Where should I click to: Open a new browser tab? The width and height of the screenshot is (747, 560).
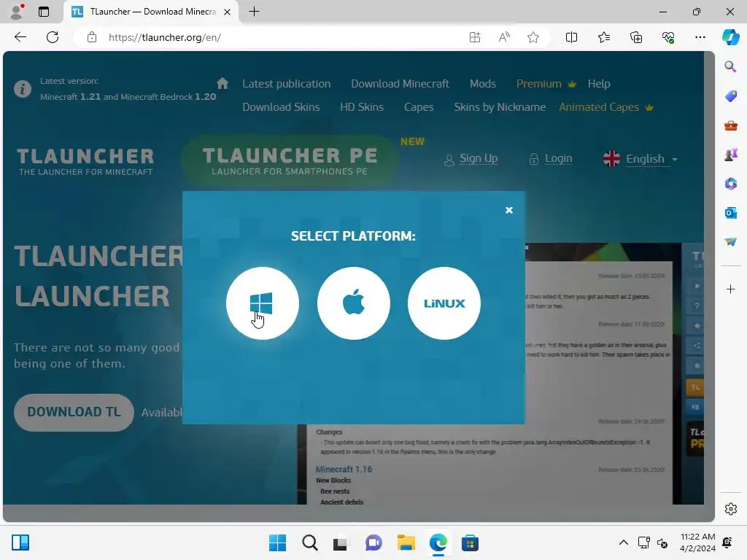[255, 12]
